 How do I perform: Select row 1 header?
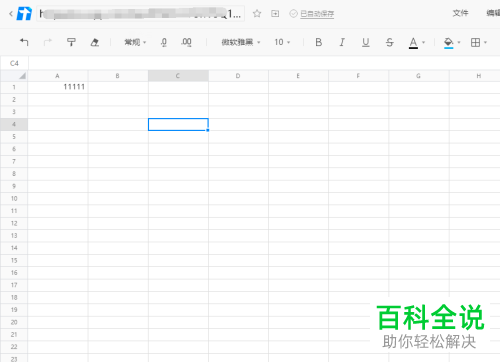[x=14, y=87]
